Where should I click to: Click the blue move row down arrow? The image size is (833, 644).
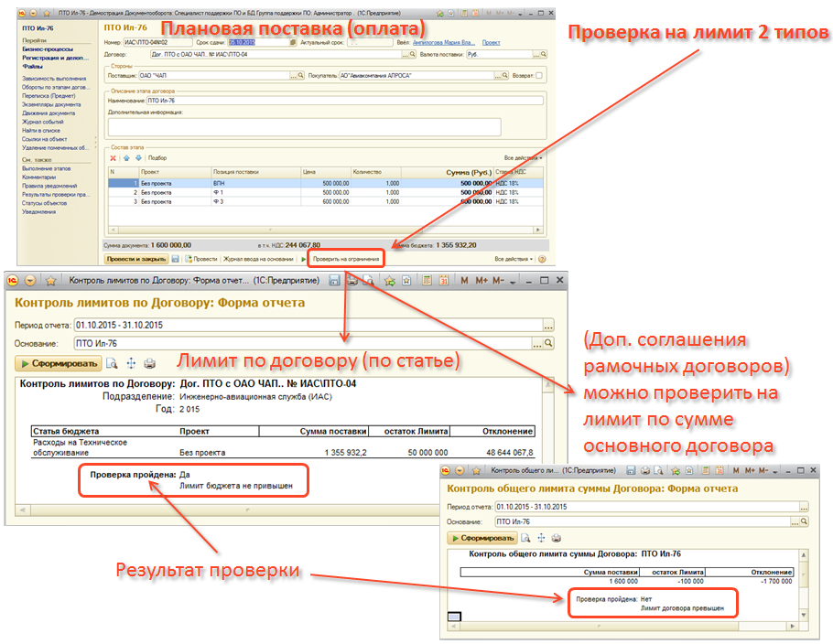pyautogui.click(x=138, y=158)
